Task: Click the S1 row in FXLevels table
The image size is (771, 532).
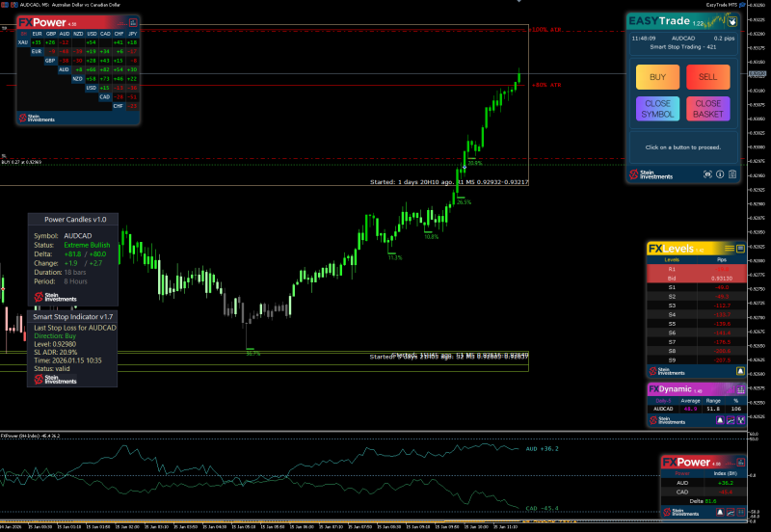Action: pyautogui.click(x=696, y=287)
